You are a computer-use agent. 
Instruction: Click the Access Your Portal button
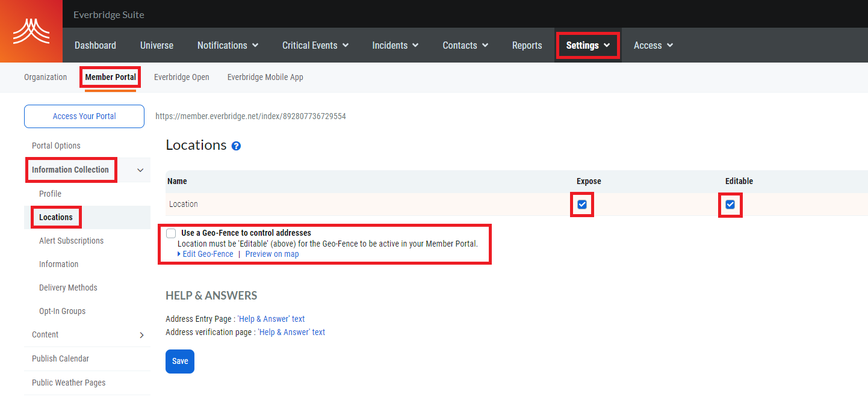[x=84, y=116]
